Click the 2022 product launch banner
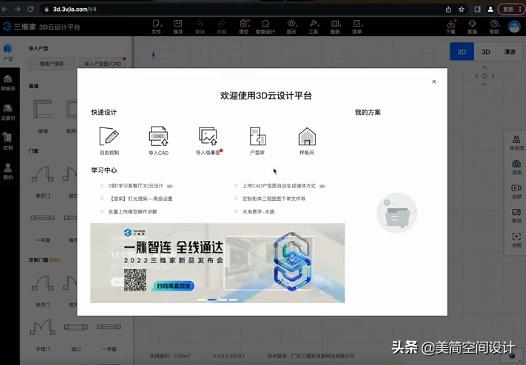The image size is (526, 365). [x=217, y=263]
